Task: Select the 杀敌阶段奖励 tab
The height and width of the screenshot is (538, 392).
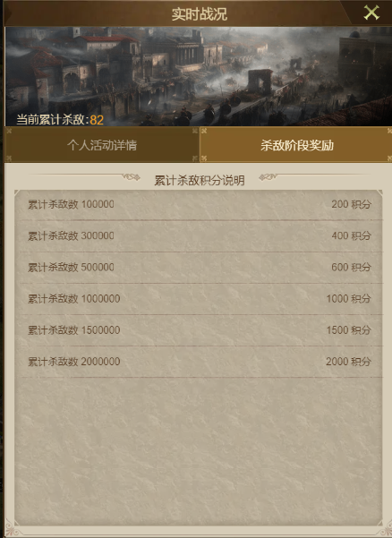Action: coord(296,145)
